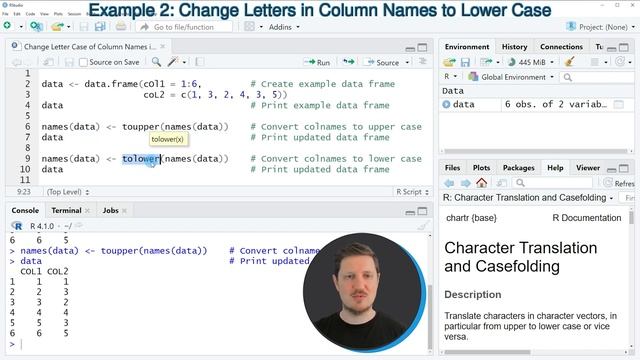Expand the data object blue arrow

tap(446, 104)
